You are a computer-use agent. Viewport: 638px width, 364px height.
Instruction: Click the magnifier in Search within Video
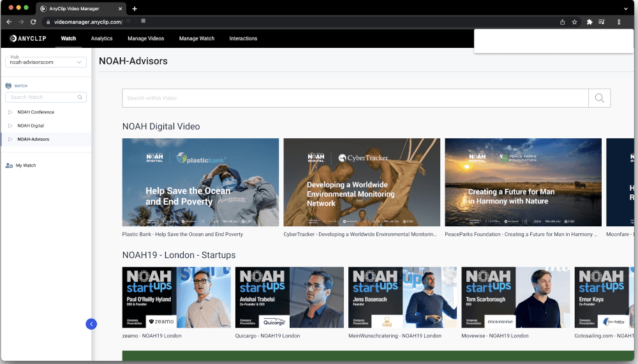click(x=599, y=98)
